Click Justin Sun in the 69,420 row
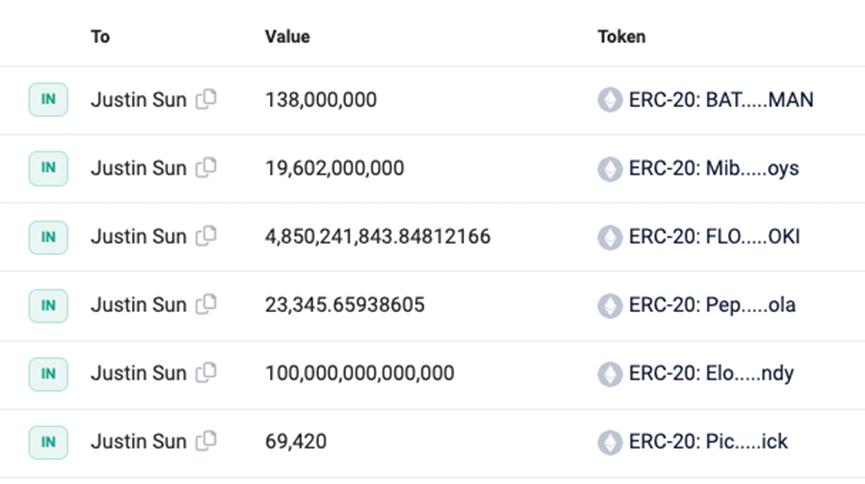The width and height of the screenshot is (865, 484). (138, 441)
